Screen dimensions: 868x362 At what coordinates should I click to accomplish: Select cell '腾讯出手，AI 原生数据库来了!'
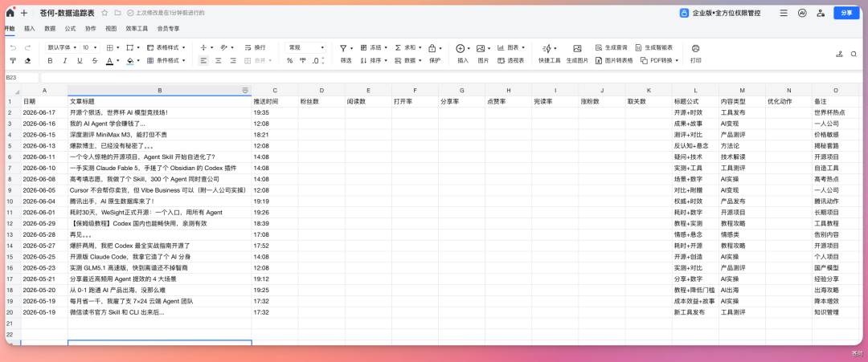159,201
